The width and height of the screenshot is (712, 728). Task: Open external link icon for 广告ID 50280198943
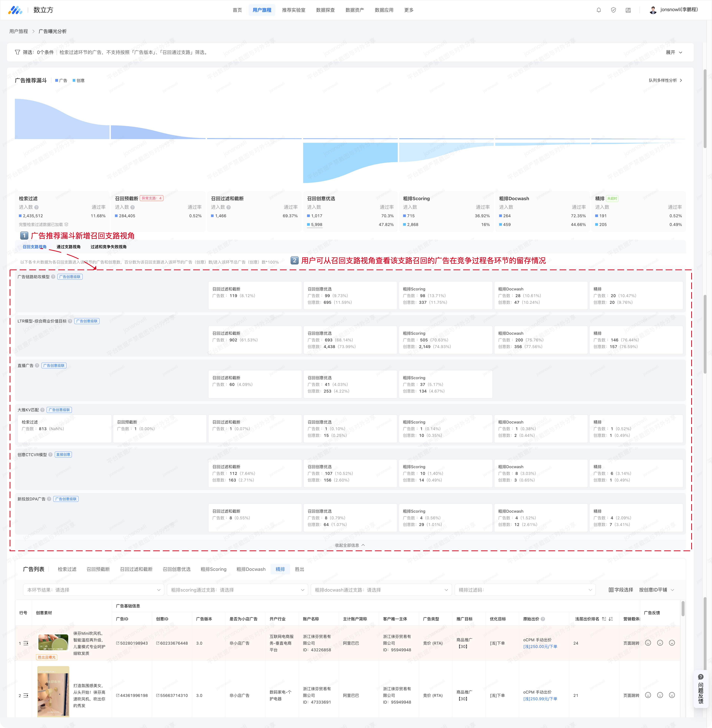[118, 643]
